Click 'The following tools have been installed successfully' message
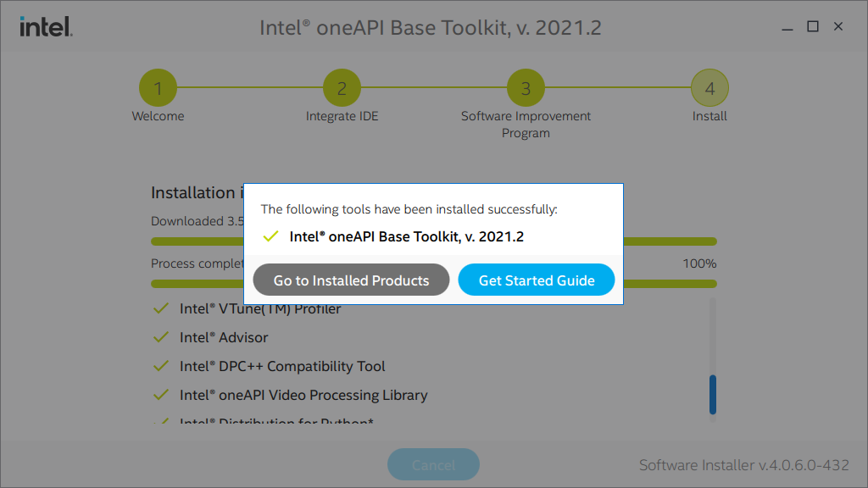 [409, 209]
